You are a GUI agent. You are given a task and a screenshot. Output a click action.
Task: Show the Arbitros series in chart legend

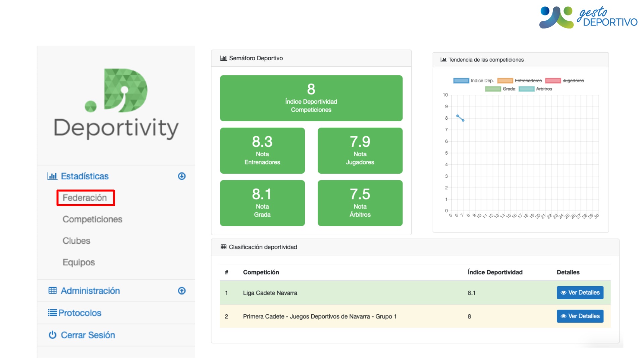[536, 89]
